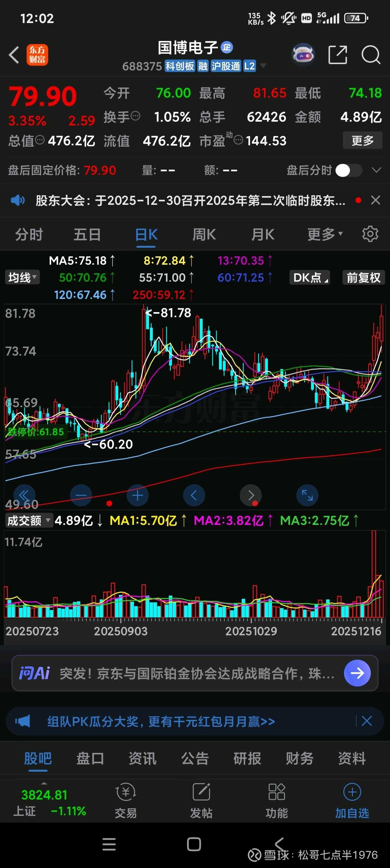This screenshot has width=390, height=868.
Task: Tap the 问AI logo
Action: click(35, 673)
